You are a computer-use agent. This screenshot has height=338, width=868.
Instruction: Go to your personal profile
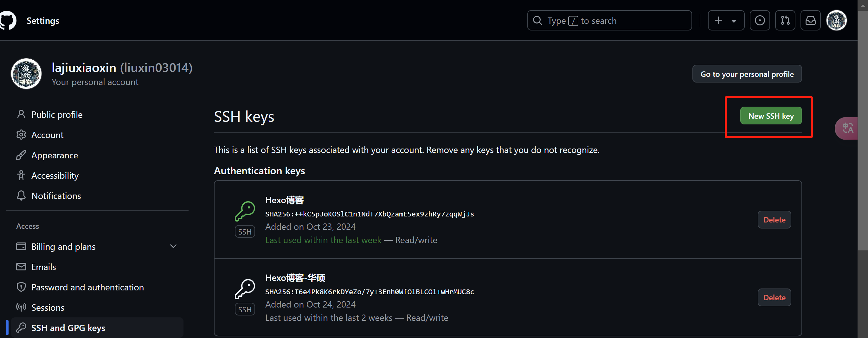point(747,74)
